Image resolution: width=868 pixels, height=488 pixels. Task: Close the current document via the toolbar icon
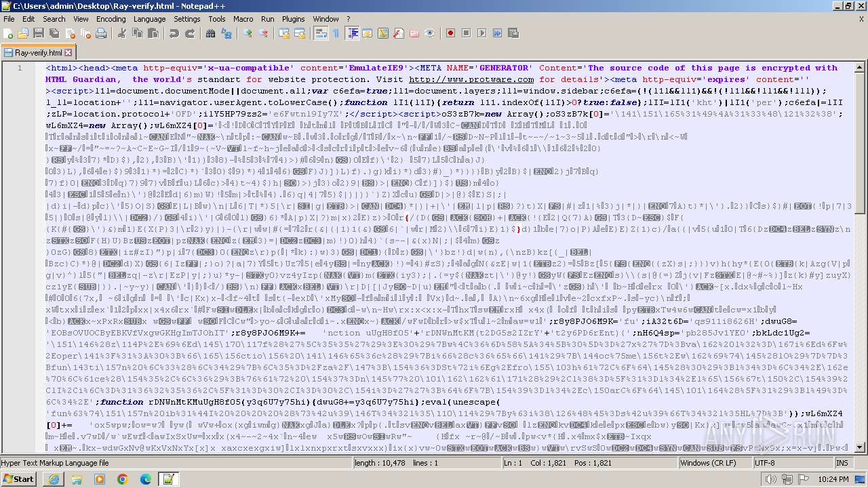[70, 33]
